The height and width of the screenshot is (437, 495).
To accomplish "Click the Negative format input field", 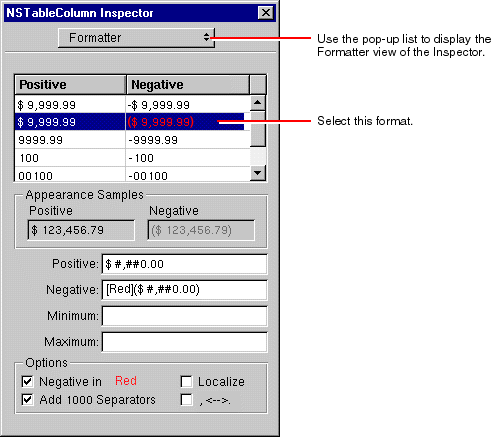I will pos(184,290).
